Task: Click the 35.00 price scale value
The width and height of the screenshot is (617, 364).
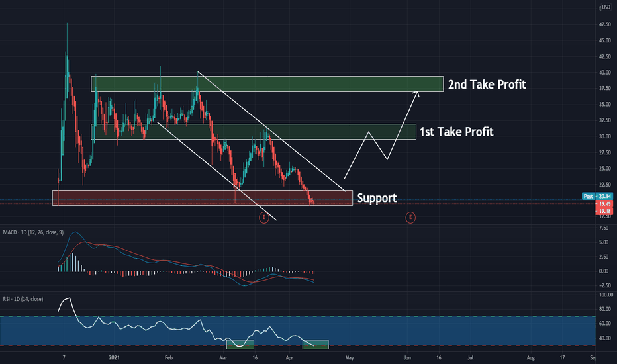Action: point(605,105)
